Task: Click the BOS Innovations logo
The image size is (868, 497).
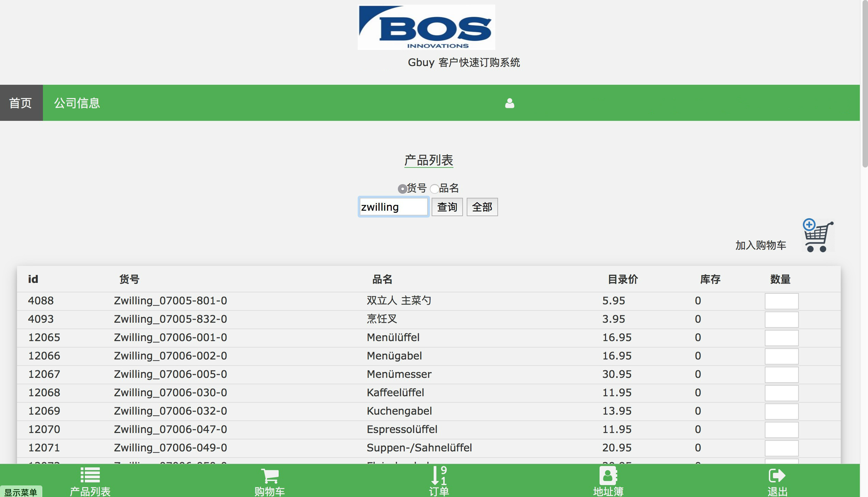Action: 426,27
